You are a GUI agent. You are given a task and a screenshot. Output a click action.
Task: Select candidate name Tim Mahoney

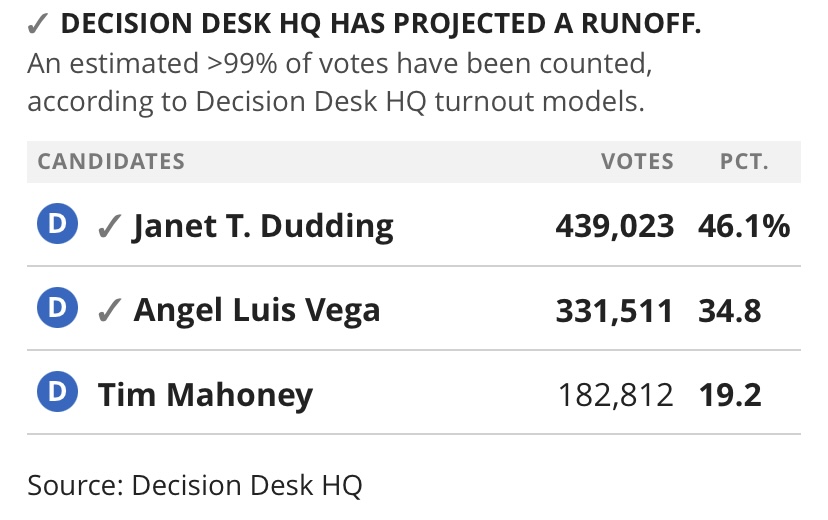pos(205,394)
